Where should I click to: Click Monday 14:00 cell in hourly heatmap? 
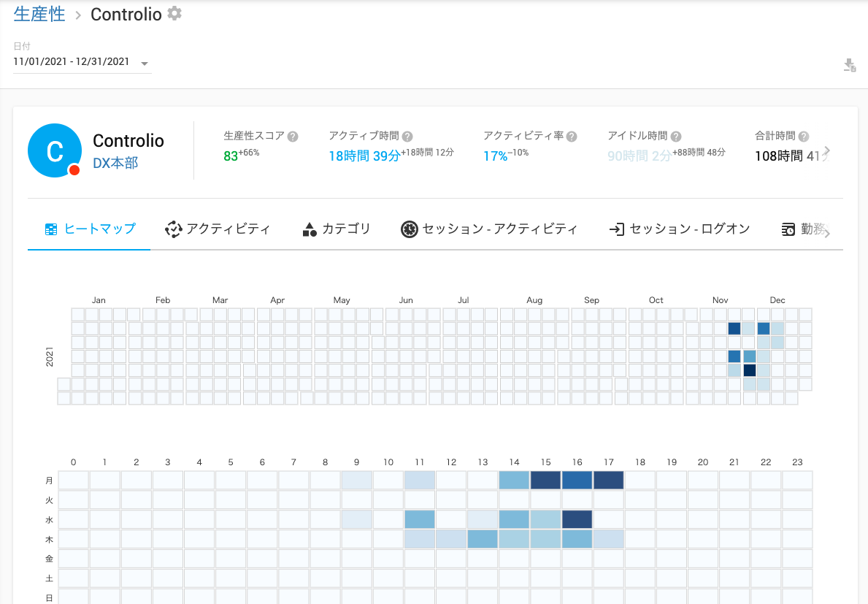click(514, 480)
